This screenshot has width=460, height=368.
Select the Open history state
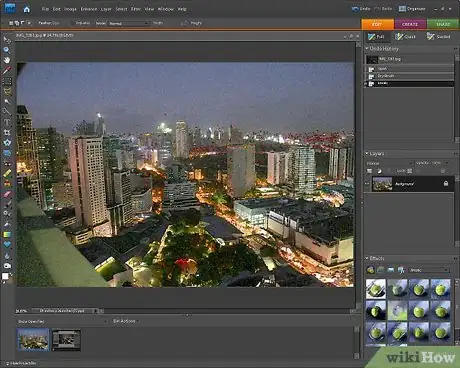click(409, 69)
